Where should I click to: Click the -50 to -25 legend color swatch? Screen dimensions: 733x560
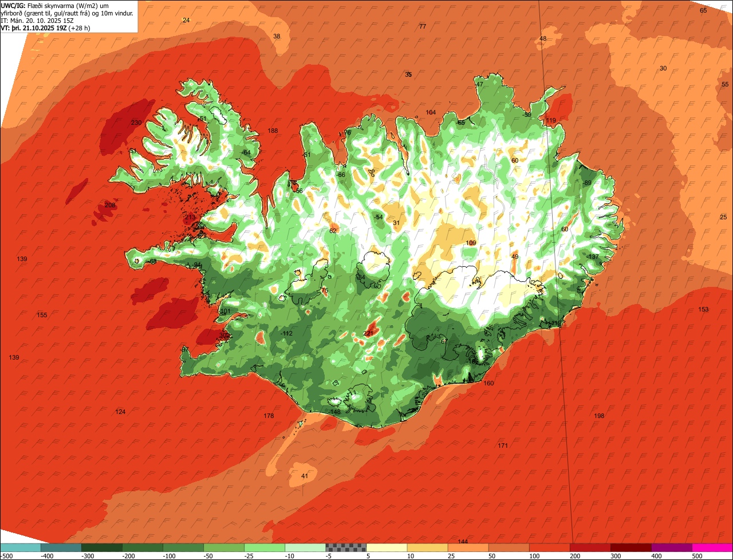(x=223, y=547)
